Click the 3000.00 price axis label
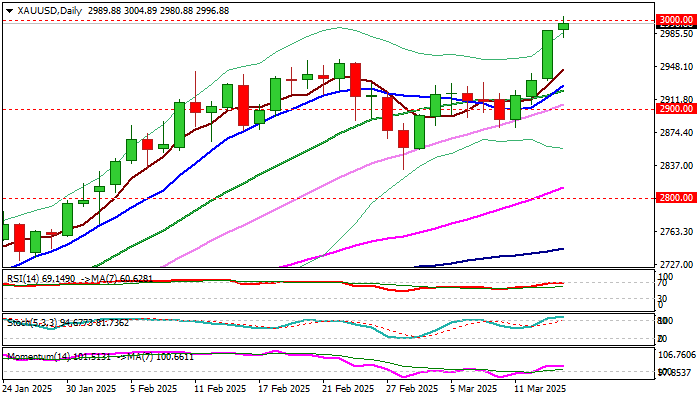The width and height of the screenshot is (700, 400). pos(670,21)
